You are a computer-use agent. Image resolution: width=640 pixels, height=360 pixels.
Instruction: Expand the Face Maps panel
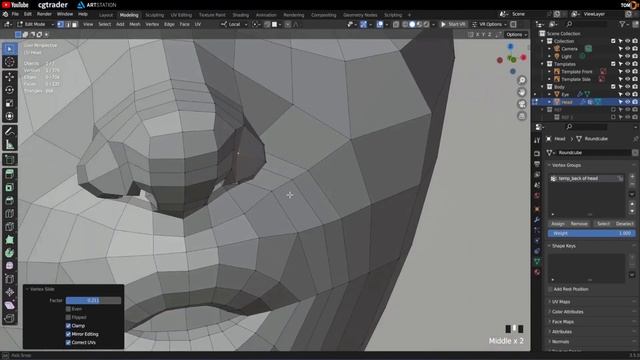[562, 322]
